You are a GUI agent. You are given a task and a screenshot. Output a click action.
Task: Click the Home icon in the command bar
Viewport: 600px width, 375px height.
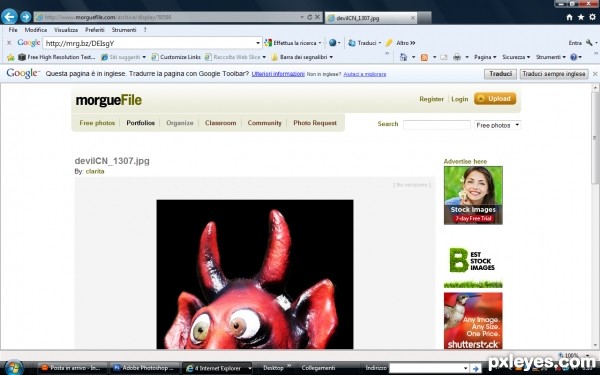coord(403,57)
